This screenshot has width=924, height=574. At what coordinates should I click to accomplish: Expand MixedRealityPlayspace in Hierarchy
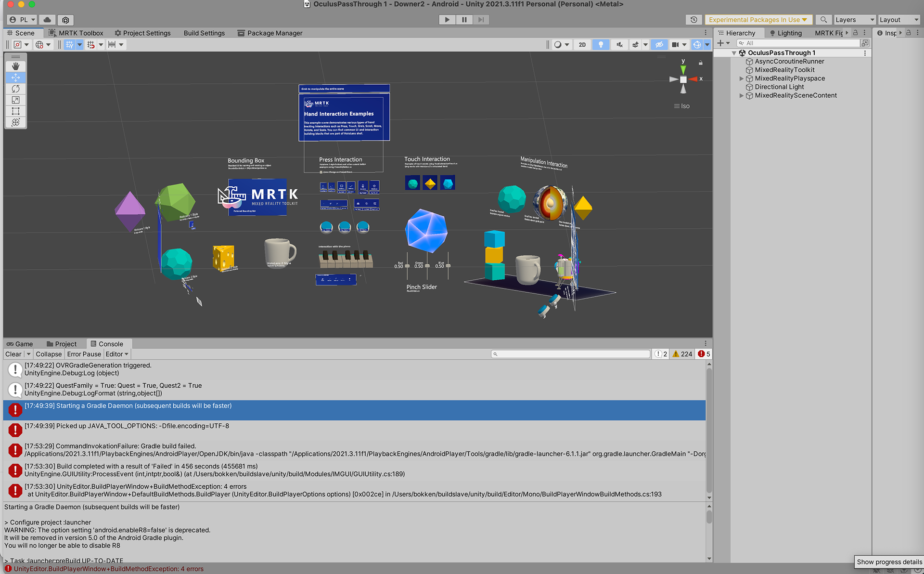pyautogui.click(x=742, y=78)
